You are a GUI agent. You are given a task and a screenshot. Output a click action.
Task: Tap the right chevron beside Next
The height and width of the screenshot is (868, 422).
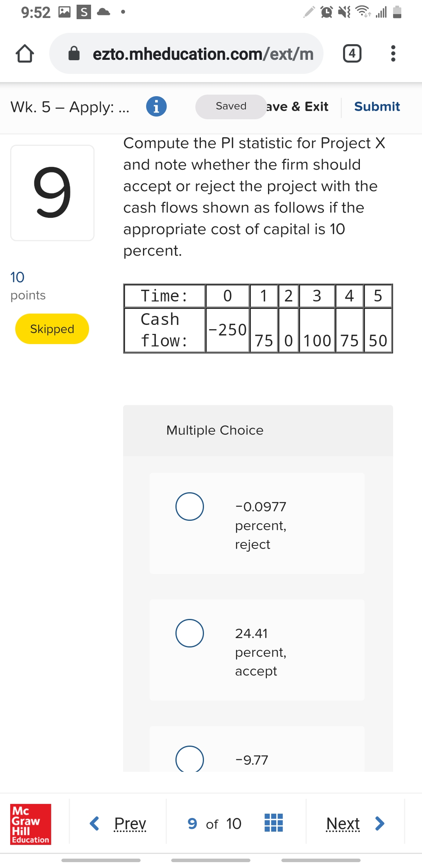(379, 823)
